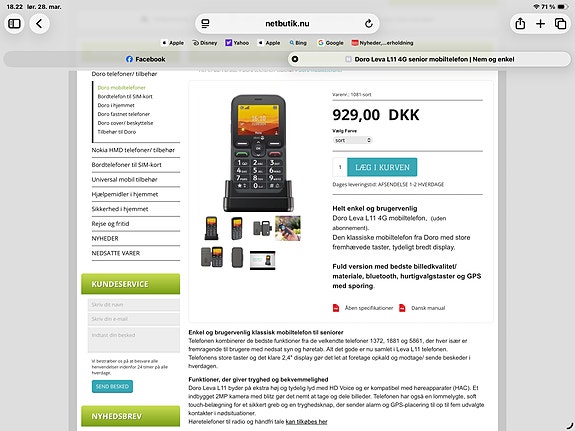
Task: Open page reader menu icon in address bar
Action: pyautogui.click(x=205, y=24)
